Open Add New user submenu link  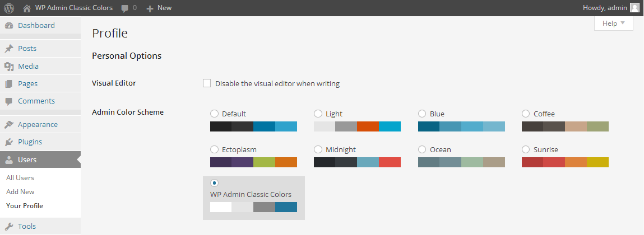pyautogui.click(x=20, y=192)
